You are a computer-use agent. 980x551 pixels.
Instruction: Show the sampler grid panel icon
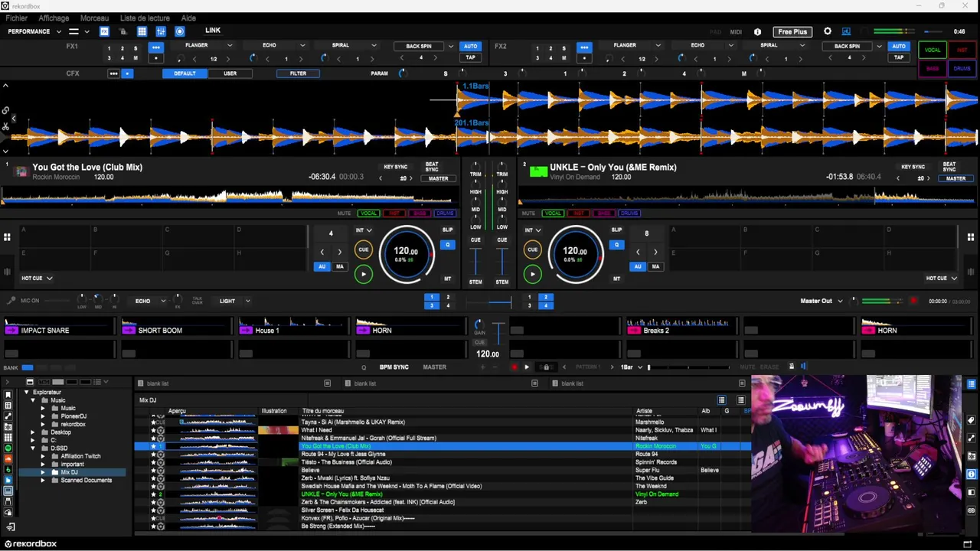click(x=142, y=31)
